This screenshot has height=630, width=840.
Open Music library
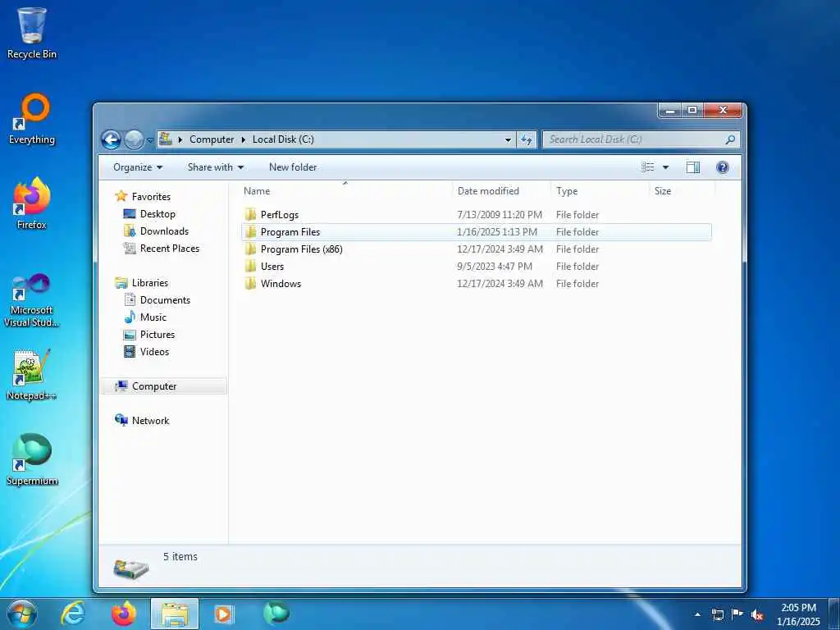pos(153,317)
